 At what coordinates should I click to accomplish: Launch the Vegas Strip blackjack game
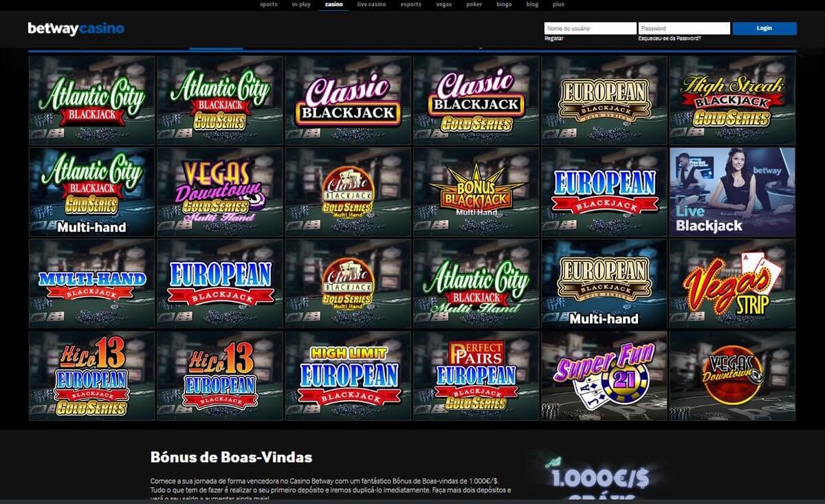732,284
